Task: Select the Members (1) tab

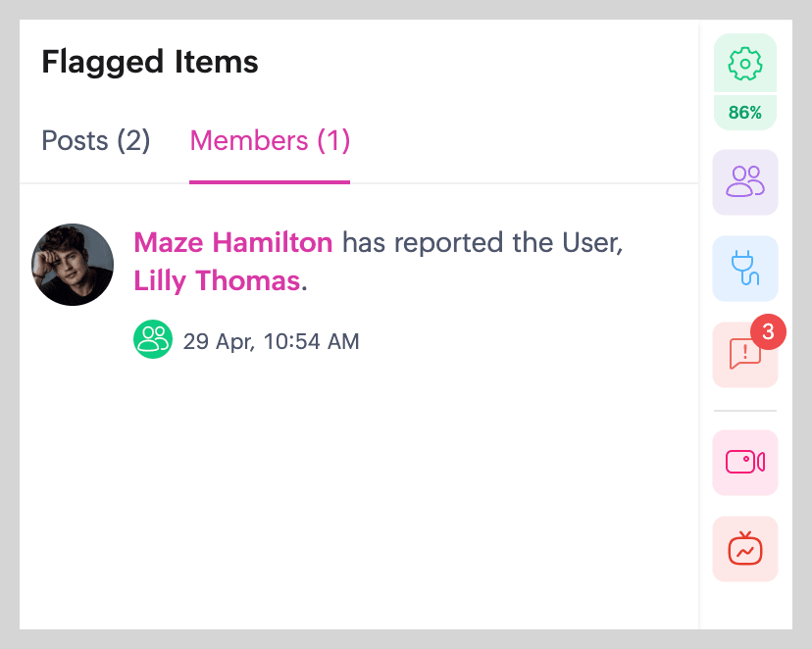Action: 270,141
